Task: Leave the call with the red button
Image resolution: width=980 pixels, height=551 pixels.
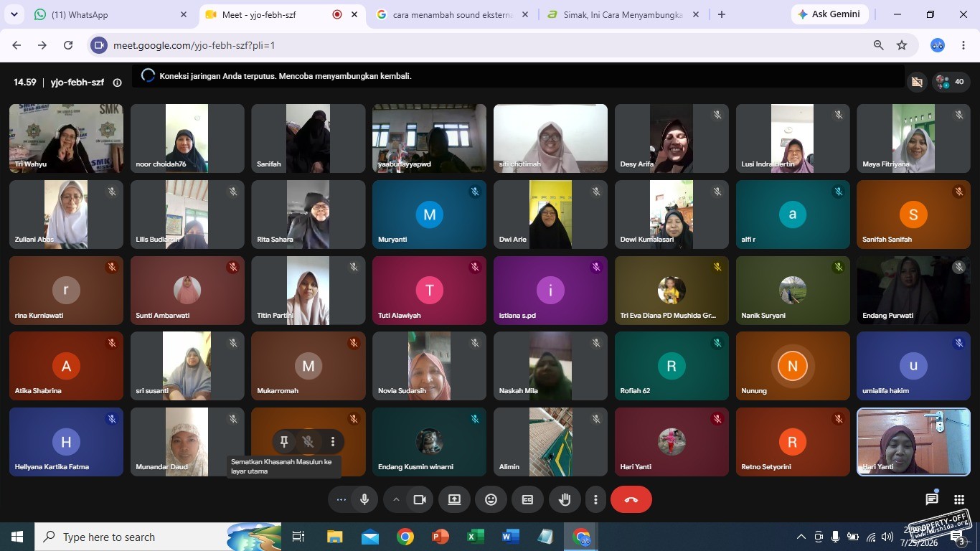Action: [x=631, y=499]
